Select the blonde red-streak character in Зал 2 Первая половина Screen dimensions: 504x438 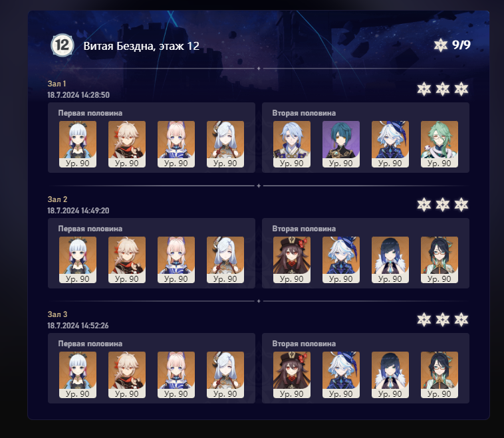[x=127, y=260]
